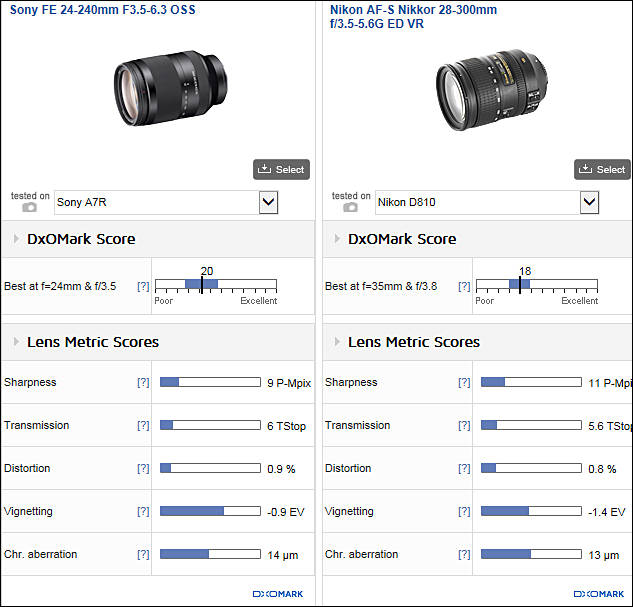Click Select button under the Nikon lens
This screenshot has height=607, width=633.
pos(602,170)
